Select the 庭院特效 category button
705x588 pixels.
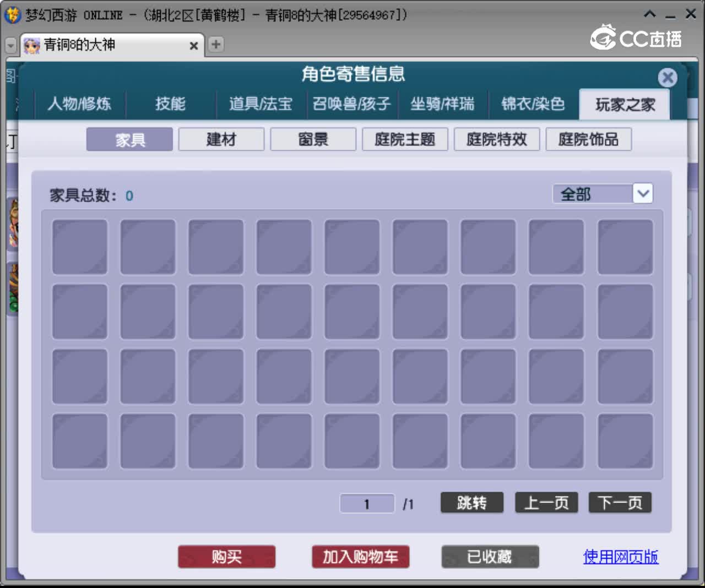[x=497, y=139]
